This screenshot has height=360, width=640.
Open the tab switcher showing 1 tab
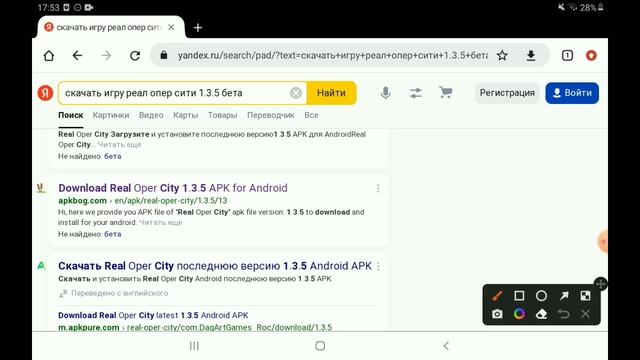pos(567,56)
